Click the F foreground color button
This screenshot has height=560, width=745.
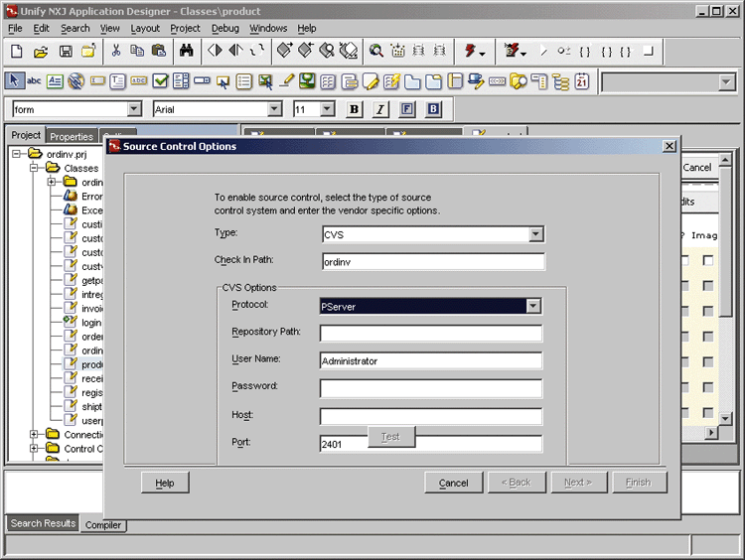[x=406, y=109]
